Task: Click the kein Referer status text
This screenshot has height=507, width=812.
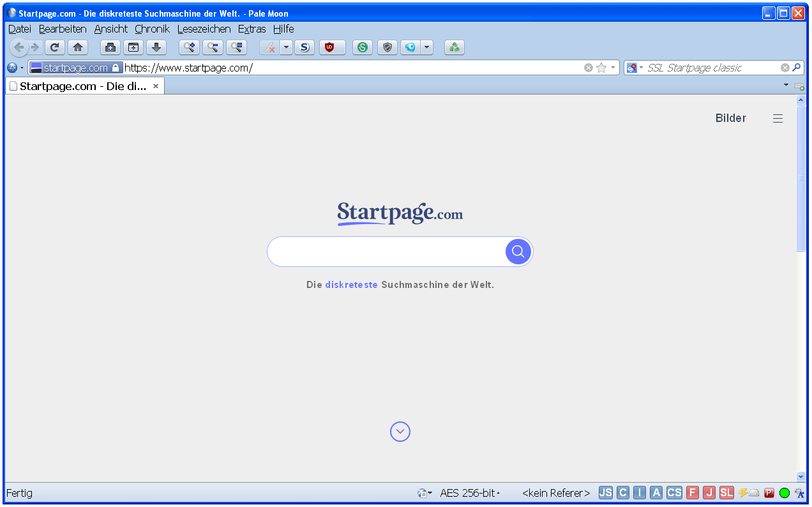Action: pyautogui.click(x=556, y=493)
